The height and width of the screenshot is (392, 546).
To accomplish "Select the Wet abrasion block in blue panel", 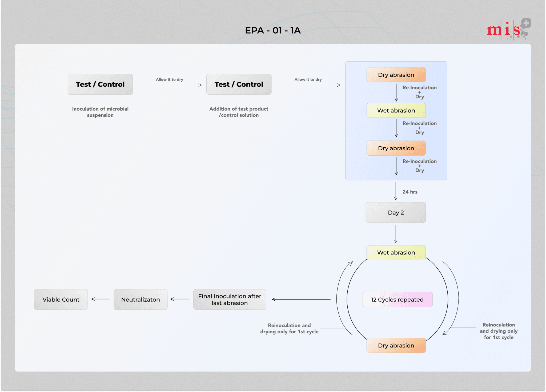I will (x=396, y=111).
